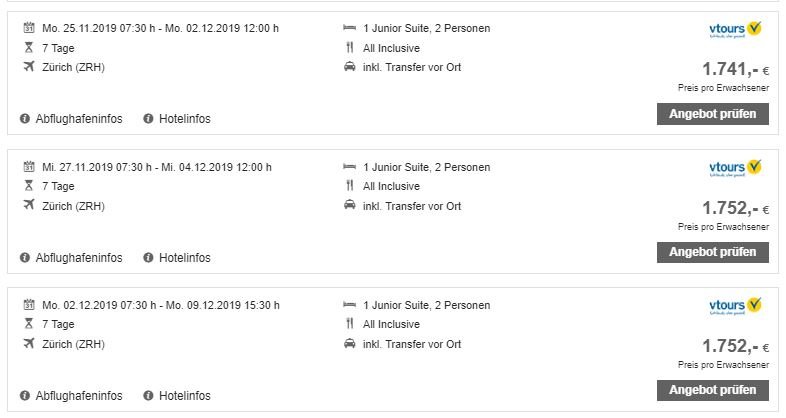Click the 1.752 € price of 02.12.2019 offer
Image resolution: width=786 pixels, height=418 pixels.
(735, 346)
